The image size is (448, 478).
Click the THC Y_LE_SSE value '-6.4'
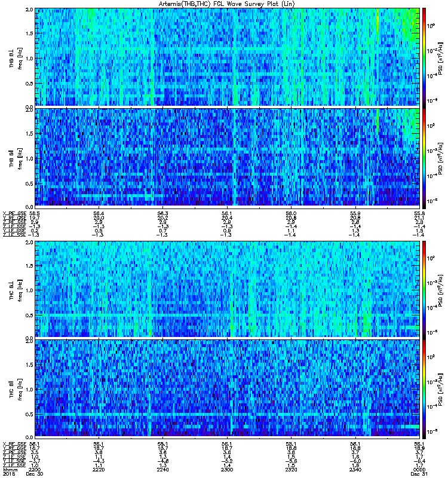pos(419,461)
